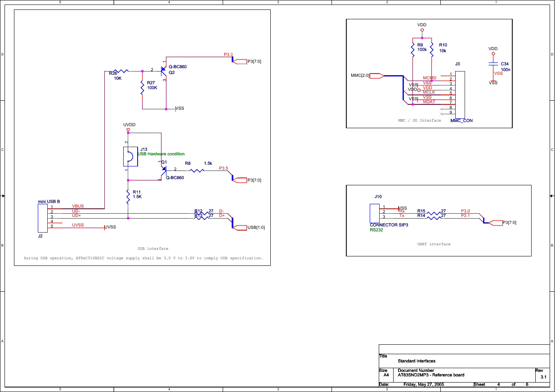Image resolution: width=555 pixels, height=392 pixels.
Task: Click the 'Rx' net label
Action: [402, 211]
